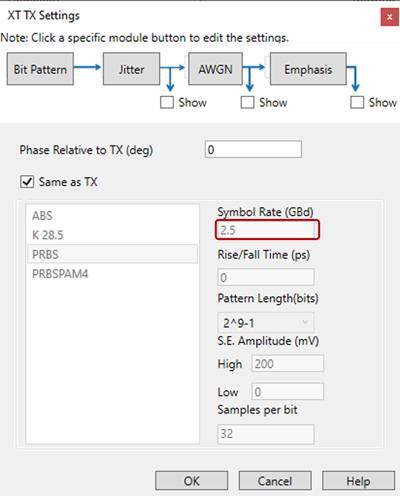Click the High amplitude field
The image size is (400, 496).
(x=287, y=363)
